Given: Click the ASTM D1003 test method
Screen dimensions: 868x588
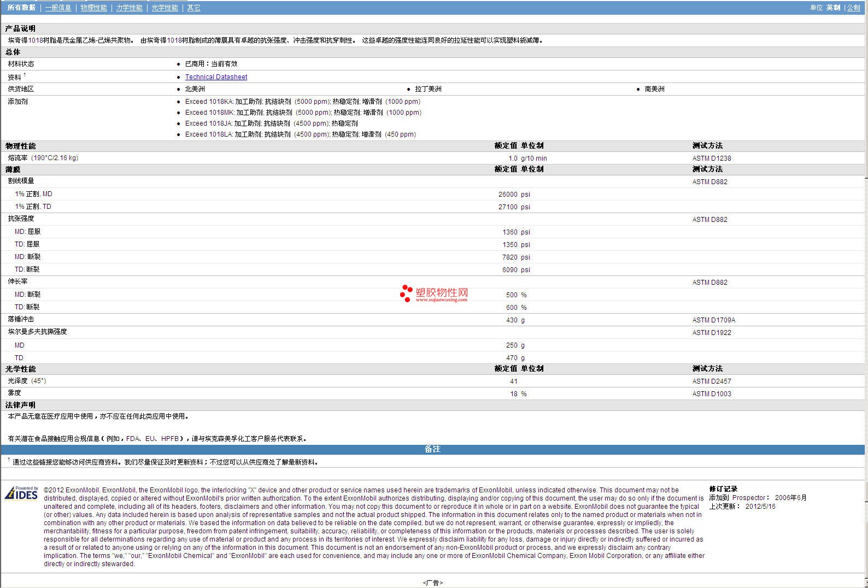Looking at the screenshot, I should point(712,394).
